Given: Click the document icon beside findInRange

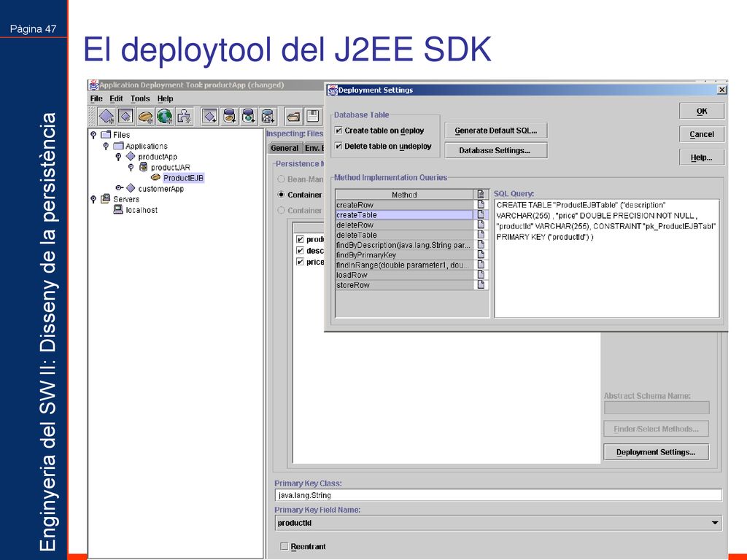Looking at the screenshot, I should click(481, 264).
